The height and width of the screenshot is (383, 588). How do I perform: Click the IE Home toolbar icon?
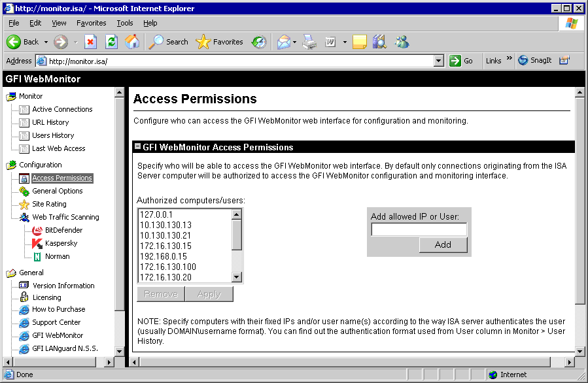132,42
